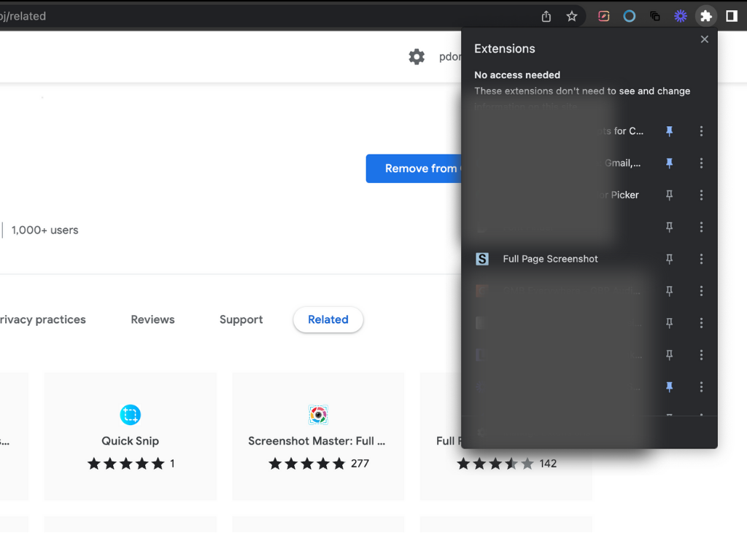747x560 pixels.
Task: Open the stacked-tabs extension icon
Action: pos(654,15)
